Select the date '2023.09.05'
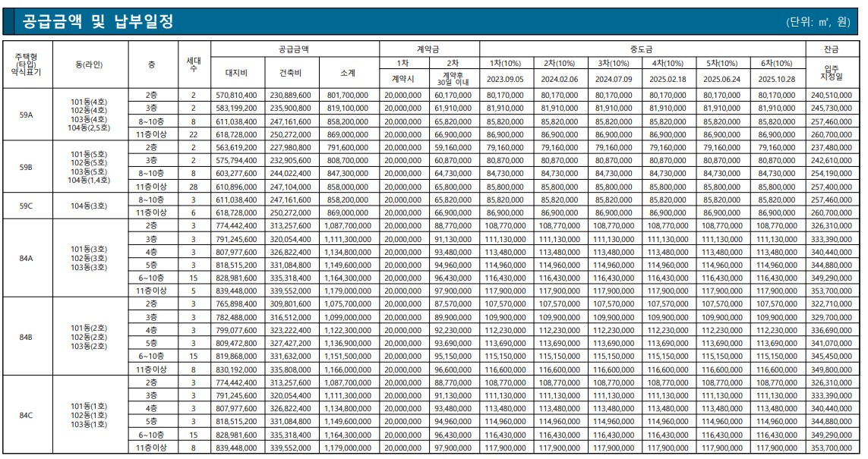Image resolution: width=868 pixels, height=459 pixels. (506, 79)
